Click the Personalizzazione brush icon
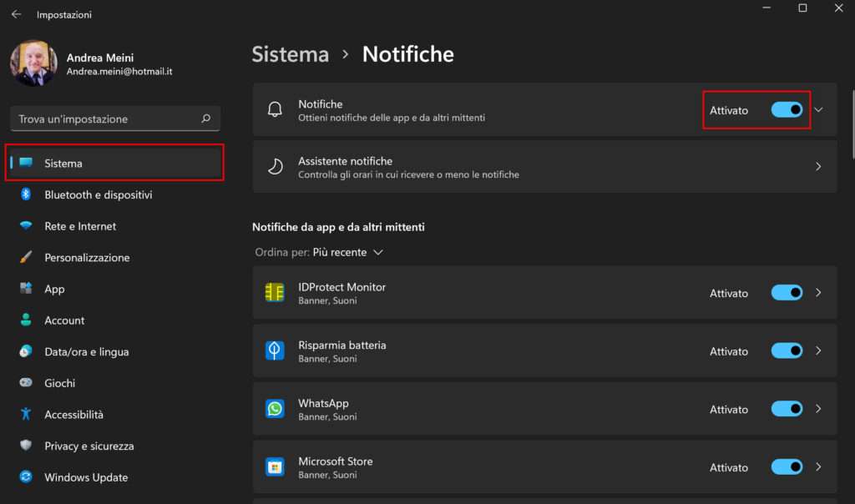The width and height of the screenshot is (855, 504). point(26,257)
